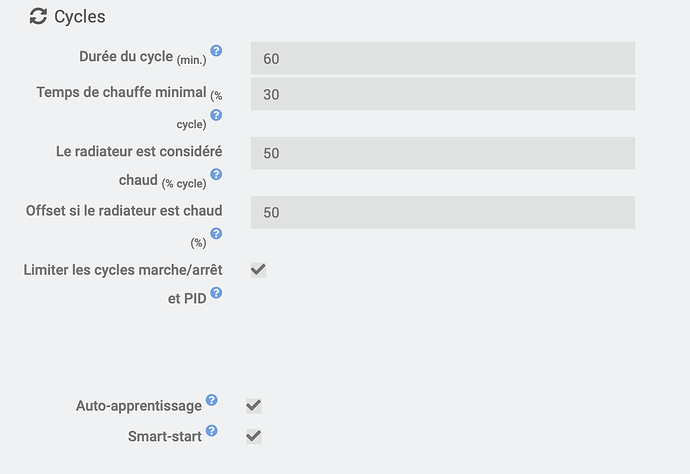The image size is (690, 474).
Task: Click the Auto-apprentissage help icon
Action: point(211,400)
